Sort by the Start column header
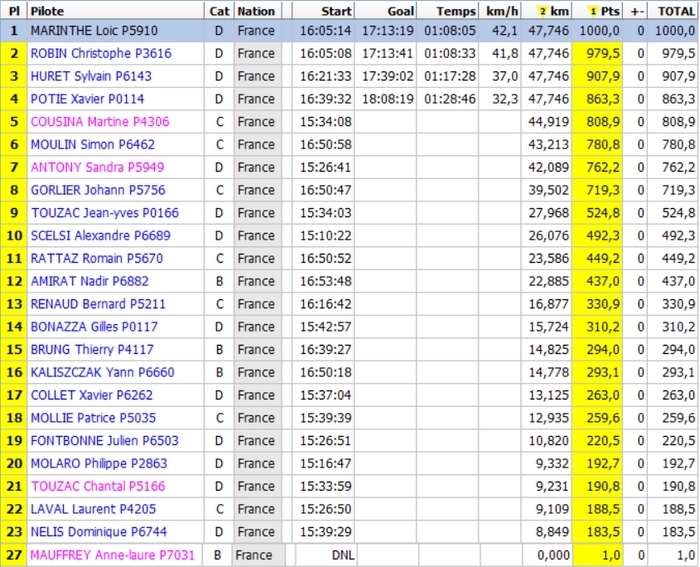The height and width of the screenshot is (567, 700). 336,10
